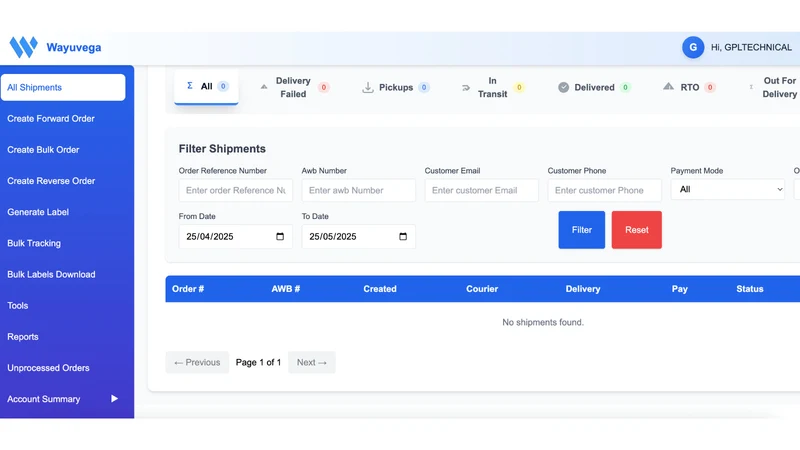This screenshot has width=800, height=450.
Task: Click the 'Page 1 of 1' text
Action: [258, 362]
